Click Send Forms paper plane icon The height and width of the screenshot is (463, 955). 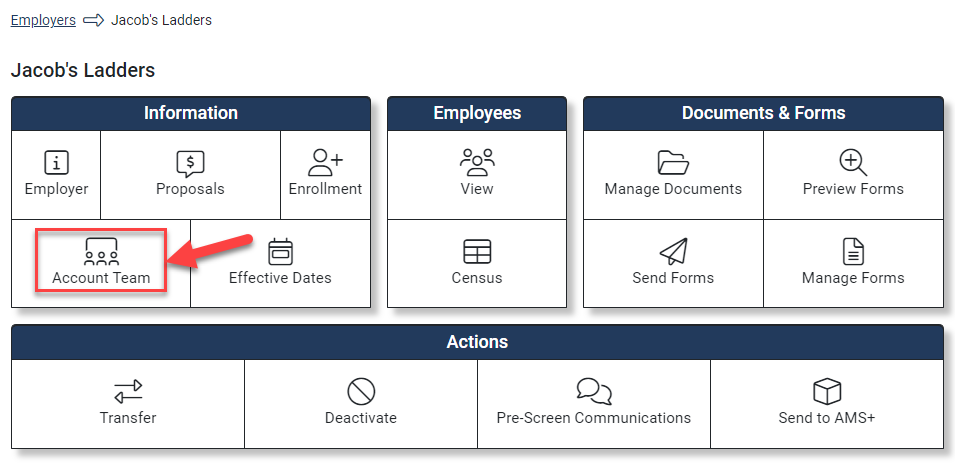pos(673,252)
